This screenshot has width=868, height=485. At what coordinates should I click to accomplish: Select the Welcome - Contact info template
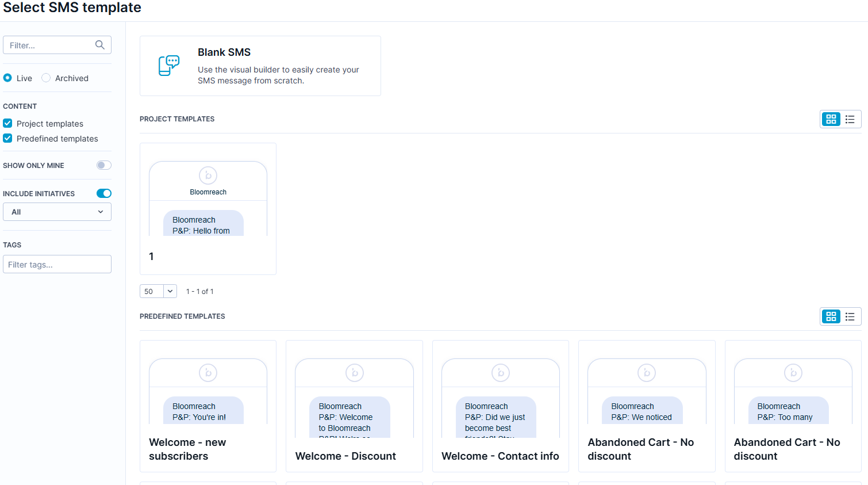tap(501, 406)
